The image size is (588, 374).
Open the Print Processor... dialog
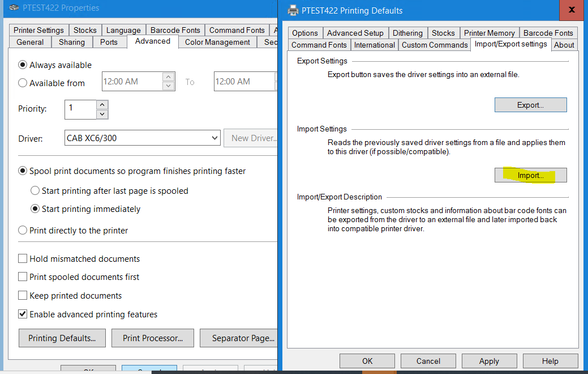point(153,338)
